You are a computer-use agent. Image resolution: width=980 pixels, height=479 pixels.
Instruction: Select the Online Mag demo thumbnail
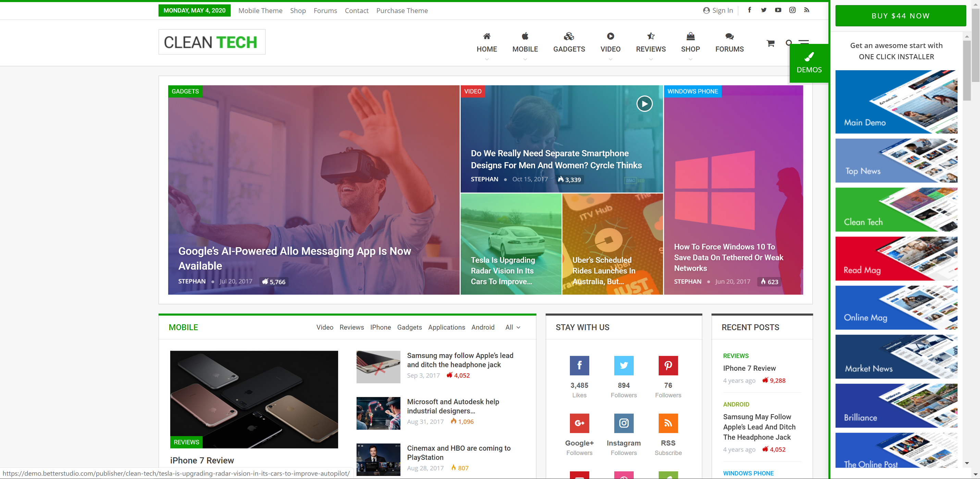point(896,307)
